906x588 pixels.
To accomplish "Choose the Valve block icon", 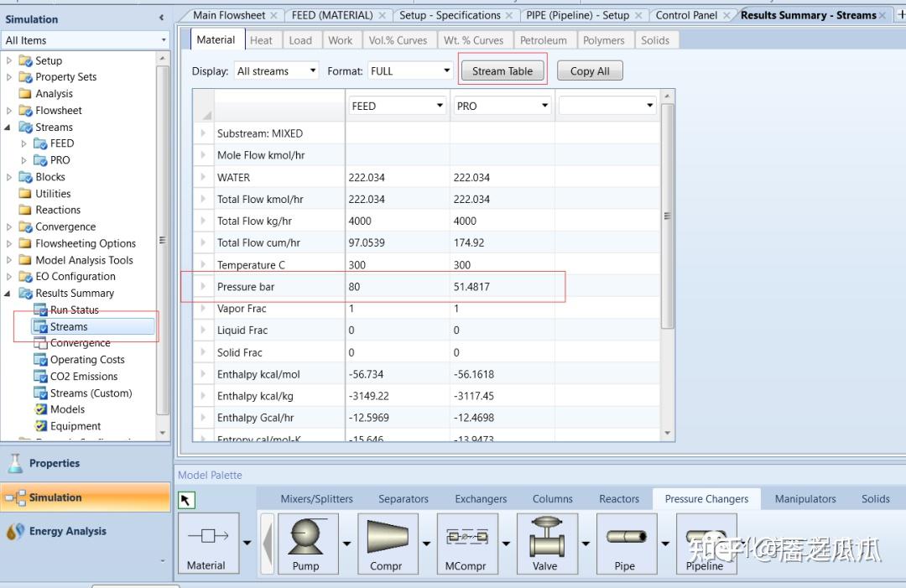I will (545, 538).
